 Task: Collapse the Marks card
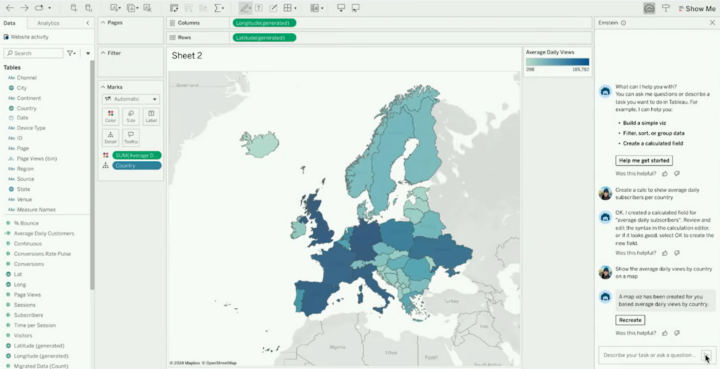click(103, 87)
